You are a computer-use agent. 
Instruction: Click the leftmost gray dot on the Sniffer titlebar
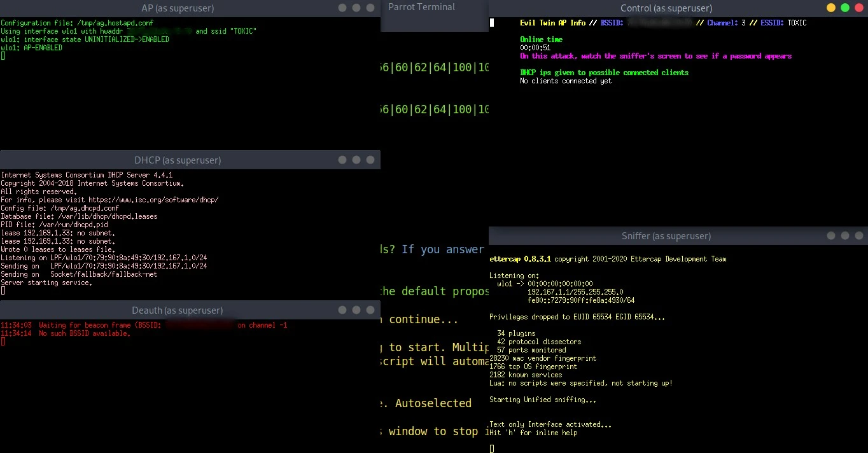point(831,235)
